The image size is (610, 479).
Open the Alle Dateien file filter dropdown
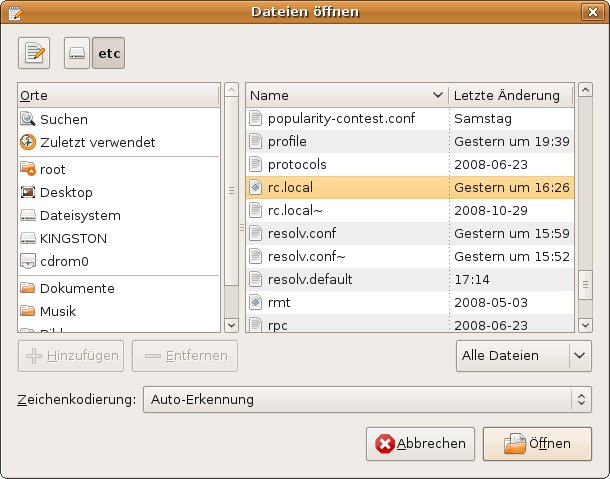(520, 355)
